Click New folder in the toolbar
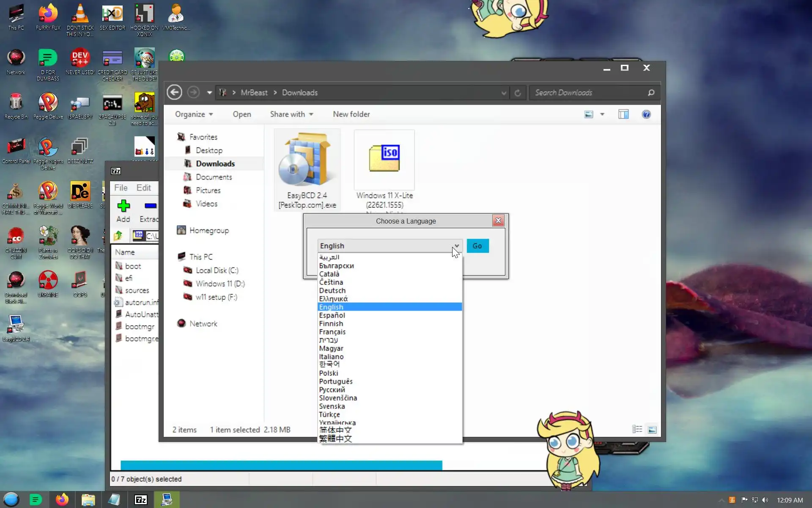Viewport: 812px width, 508px height. coord(351,114)
